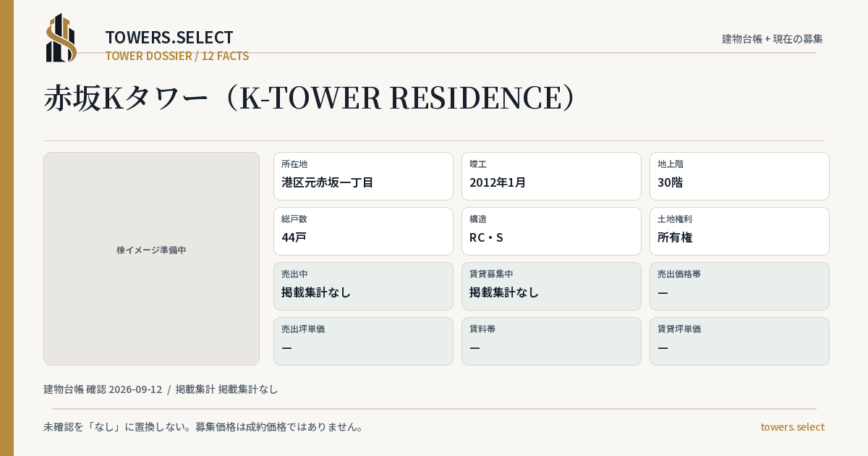
Task: Open the towers.select footer link
Action: [792, 427]
